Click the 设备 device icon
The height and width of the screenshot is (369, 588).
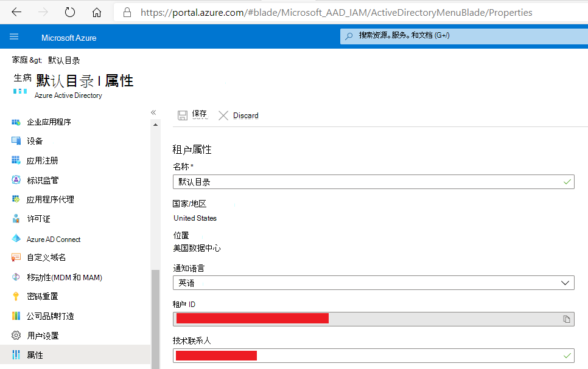coord(16,141)
